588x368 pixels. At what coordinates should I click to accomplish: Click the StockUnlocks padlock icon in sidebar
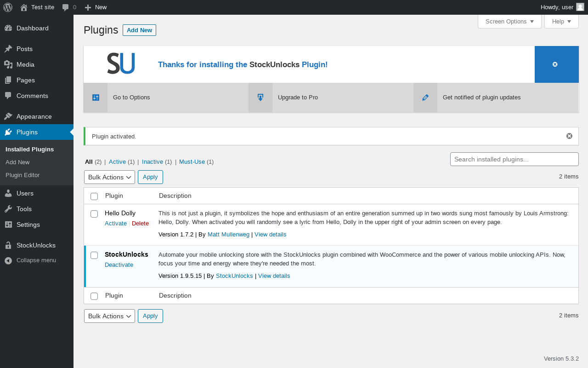[8, 245]
